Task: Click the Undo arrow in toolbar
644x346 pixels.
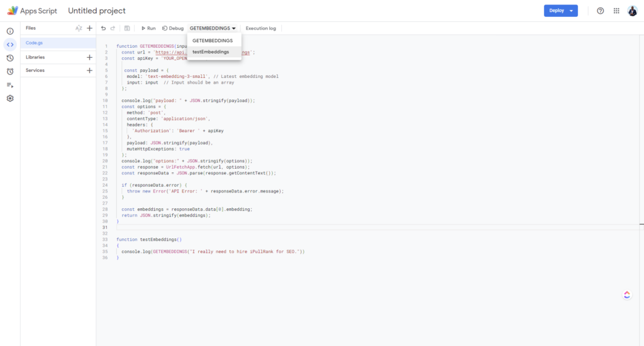Action: [104, 28]
